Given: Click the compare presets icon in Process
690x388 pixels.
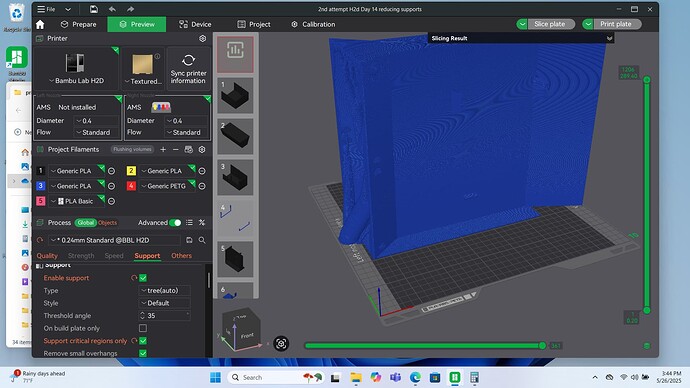Looking at the screenshot, I should [202, 223].
